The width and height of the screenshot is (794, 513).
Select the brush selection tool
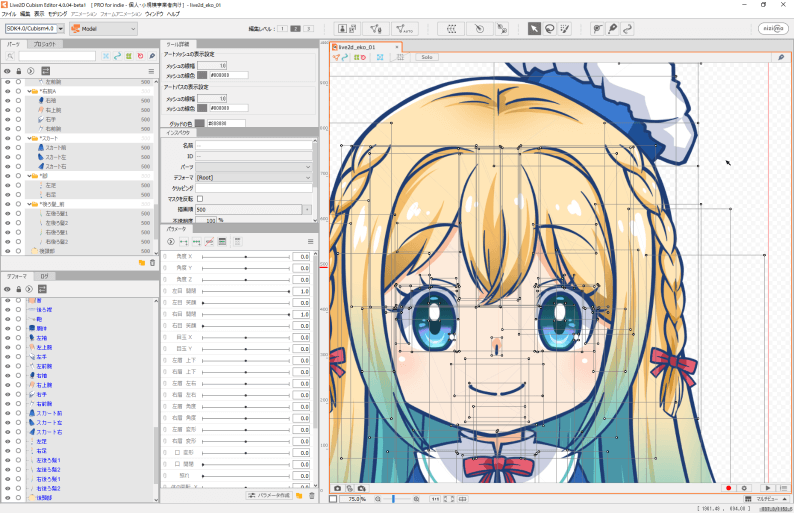565,29
